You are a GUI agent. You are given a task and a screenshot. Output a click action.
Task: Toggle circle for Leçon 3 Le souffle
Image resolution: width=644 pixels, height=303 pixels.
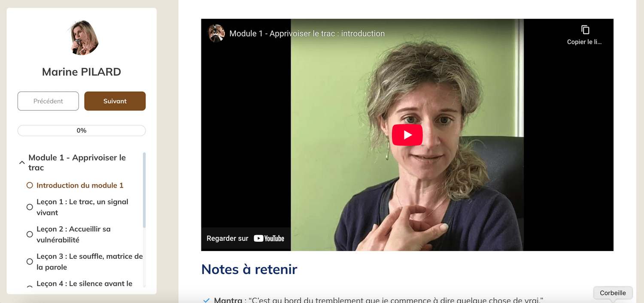(30, 261)
